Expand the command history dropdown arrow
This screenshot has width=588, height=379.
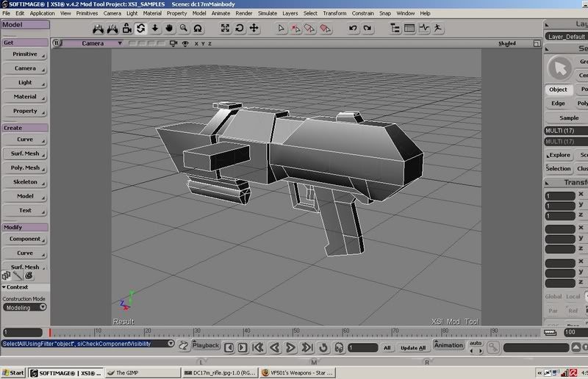pos(171,344)
